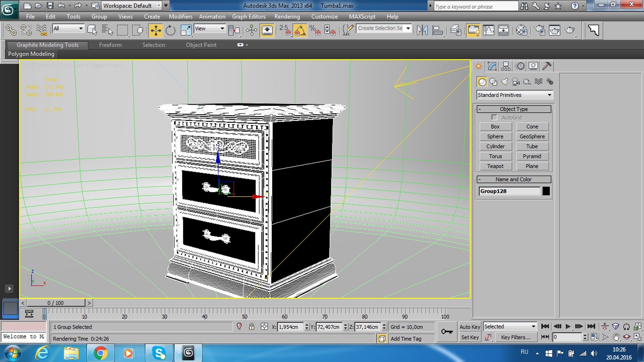Toggle Spinner Snap button
The image size is (644, 362).
click(x=330, y=30)
